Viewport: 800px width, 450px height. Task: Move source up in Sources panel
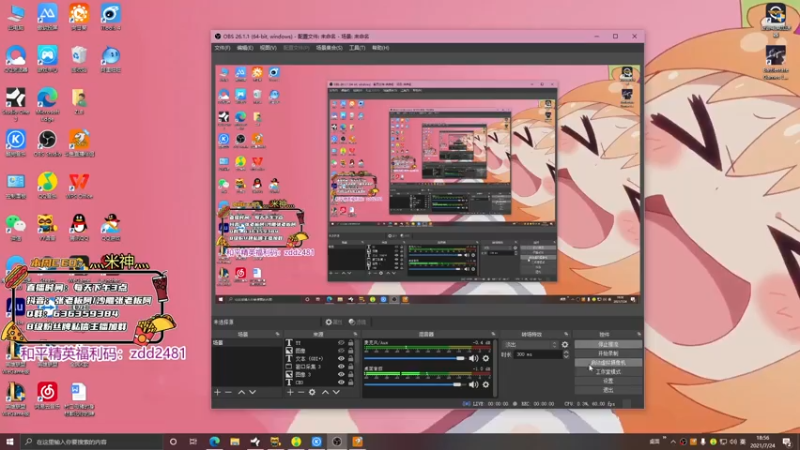pos(325,392)
